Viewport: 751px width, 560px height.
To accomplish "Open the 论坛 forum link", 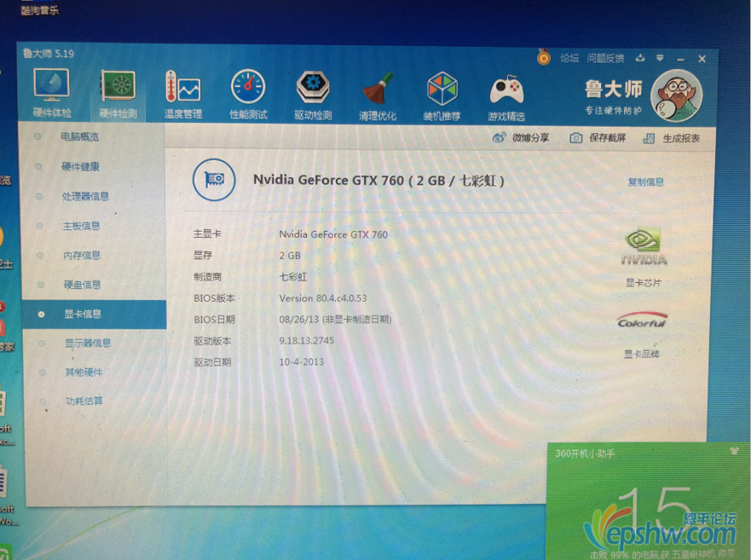I will [x=569, y=58].
